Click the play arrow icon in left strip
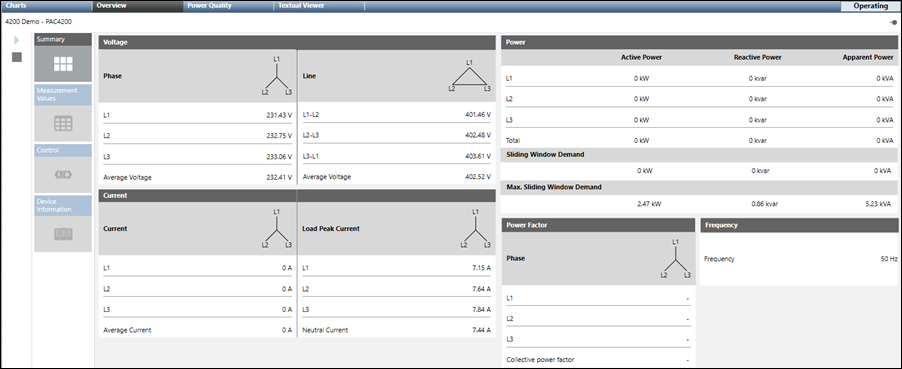The image size is (902, 369). 17,40
